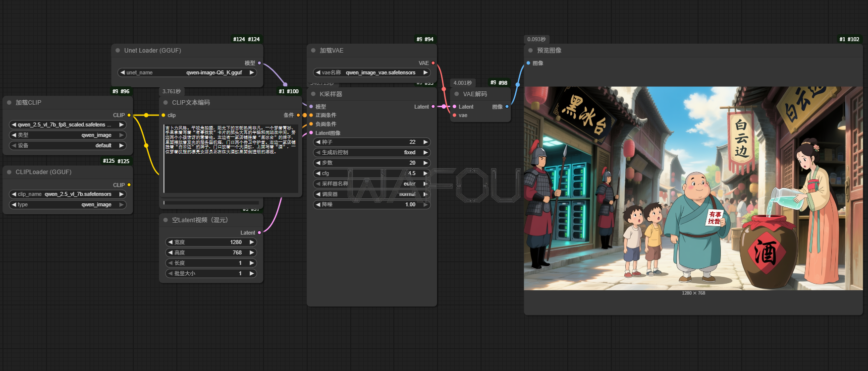The image size is (868, 371).
Task: Click the 步数 20 value field
Action: tap(372, 163)
